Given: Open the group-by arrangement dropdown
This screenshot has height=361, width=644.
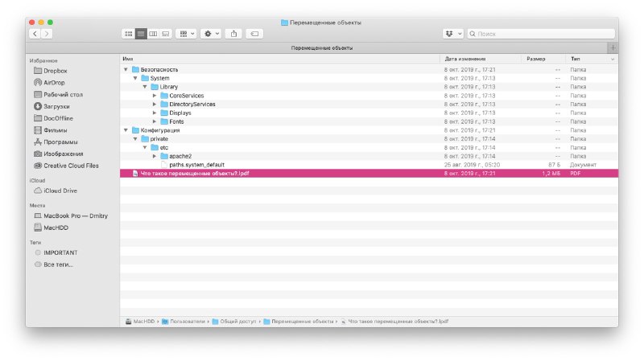Looking at the screenshot, I should 186,34.
